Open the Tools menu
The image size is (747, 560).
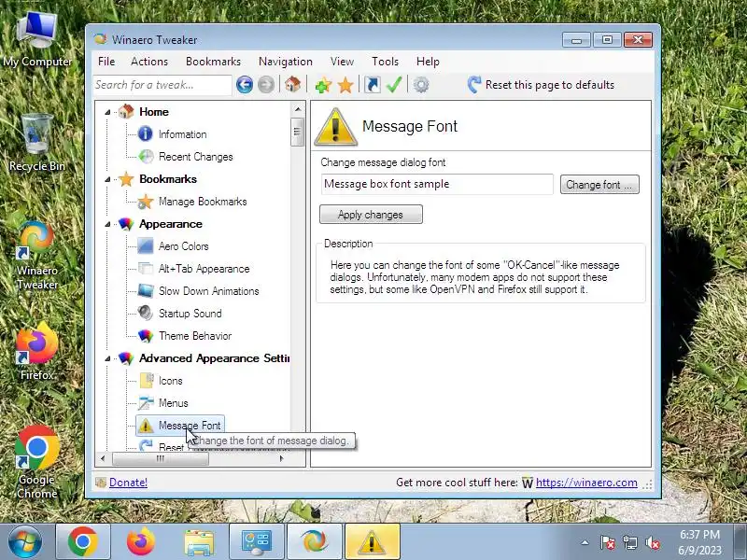point(385,62)
